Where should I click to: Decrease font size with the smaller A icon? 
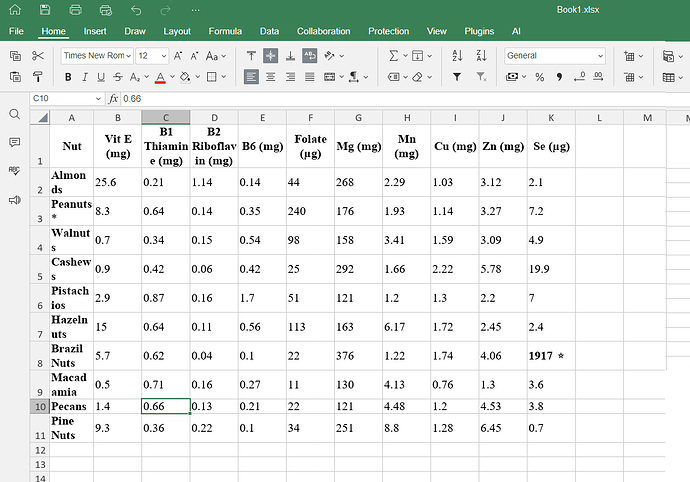pos(194,56)
